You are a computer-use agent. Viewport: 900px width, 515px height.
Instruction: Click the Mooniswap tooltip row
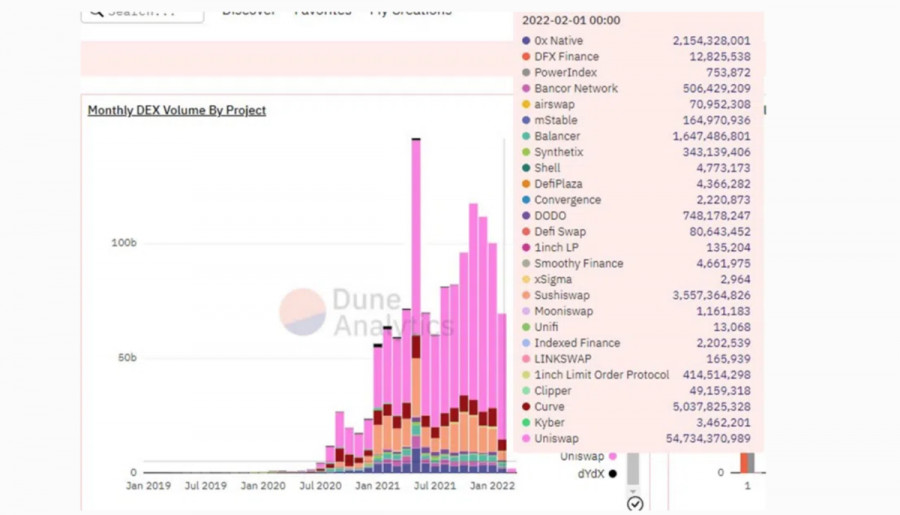click(x=636, y=311)
